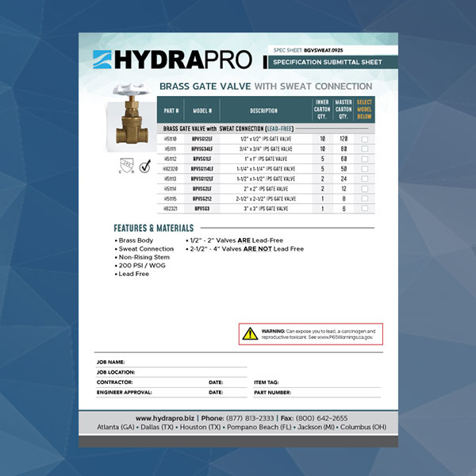This screenshot has width=476, height=476.
Task: Click the Pompano Beach (FL) location text
Action: (x=259, y=427)
